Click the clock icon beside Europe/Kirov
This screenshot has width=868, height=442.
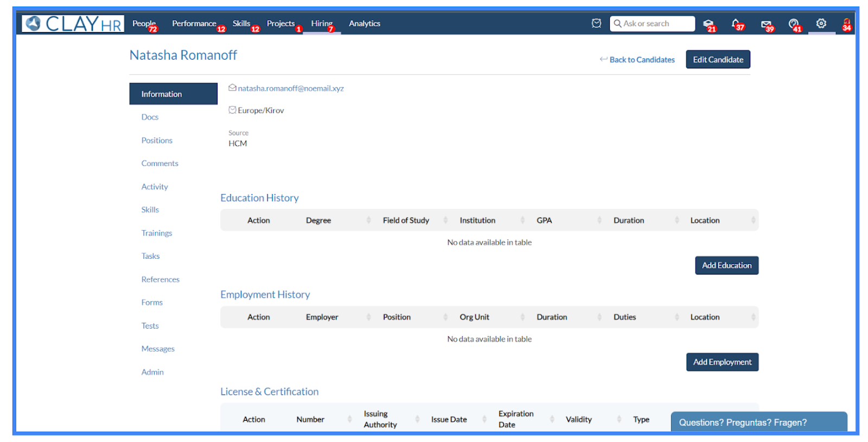(232, 110)
